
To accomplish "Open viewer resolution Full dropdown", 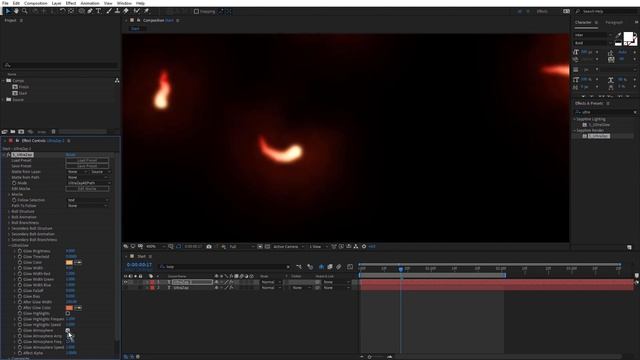I will tap(242, 247).
